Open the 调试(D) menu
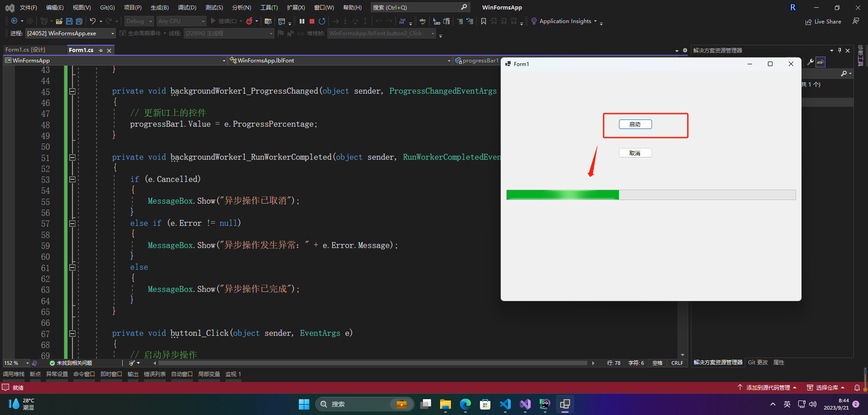868x415 pixels. coord(187,8)
